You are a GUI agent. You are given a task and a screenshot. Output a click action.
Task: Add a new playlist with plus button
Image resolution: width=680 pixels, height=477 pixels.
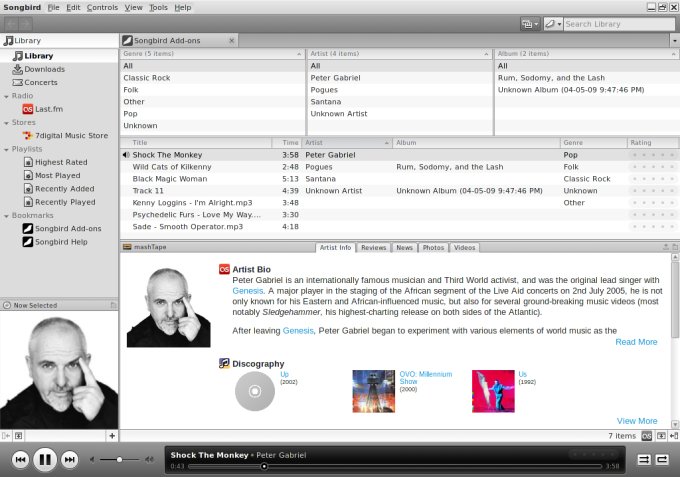tap(111, 436)
